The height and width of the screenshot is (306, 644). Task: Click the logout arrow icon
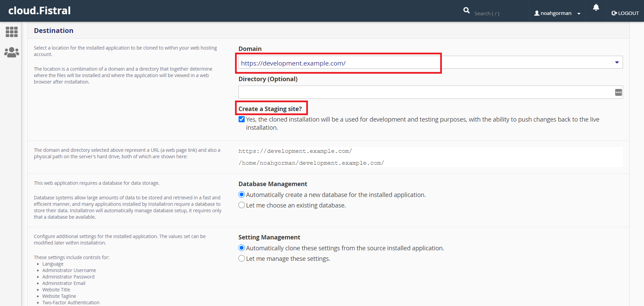(x=614, y=13)
